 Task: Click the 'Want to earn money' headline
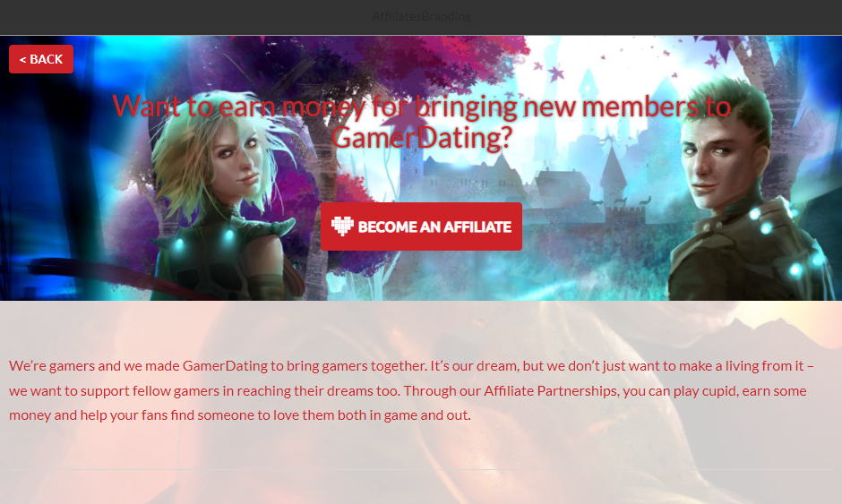pos(421,122)
